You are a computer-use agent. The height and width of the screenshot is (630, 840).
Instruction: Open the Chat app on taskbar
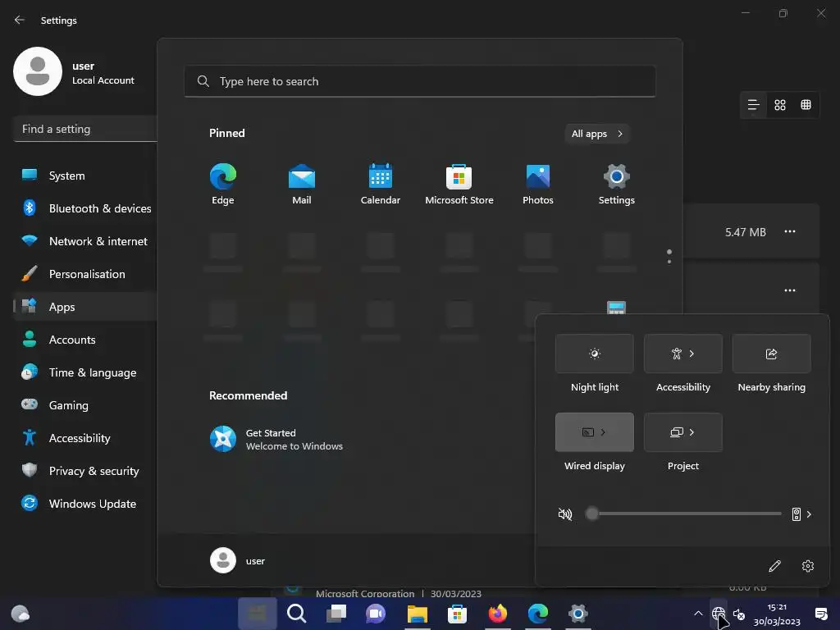(x=376, y=613)
